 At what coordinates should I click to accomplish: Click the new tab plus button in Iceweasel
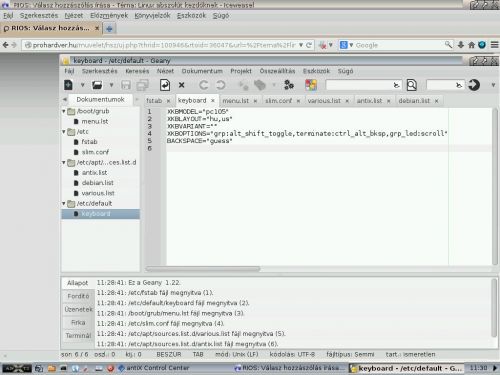[x=109, y=29]
